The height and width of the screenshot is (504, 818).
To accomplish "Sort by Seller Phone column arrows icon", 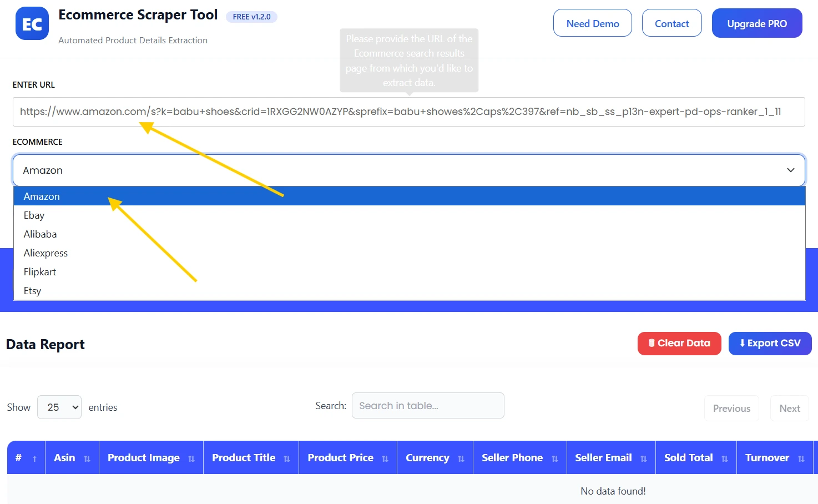I will coord(555,458).
